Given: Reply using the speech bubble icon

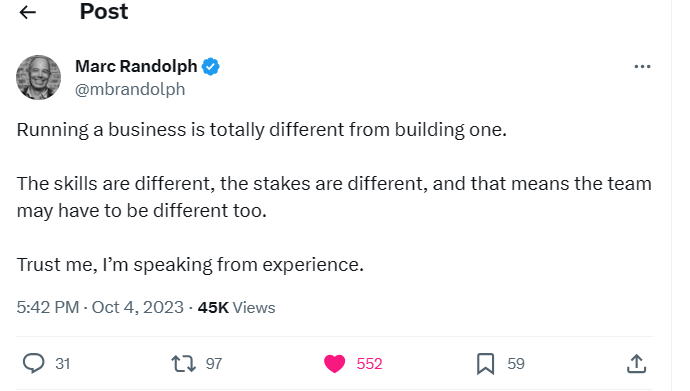Looking at the screenshot, I should pos(33,364).
